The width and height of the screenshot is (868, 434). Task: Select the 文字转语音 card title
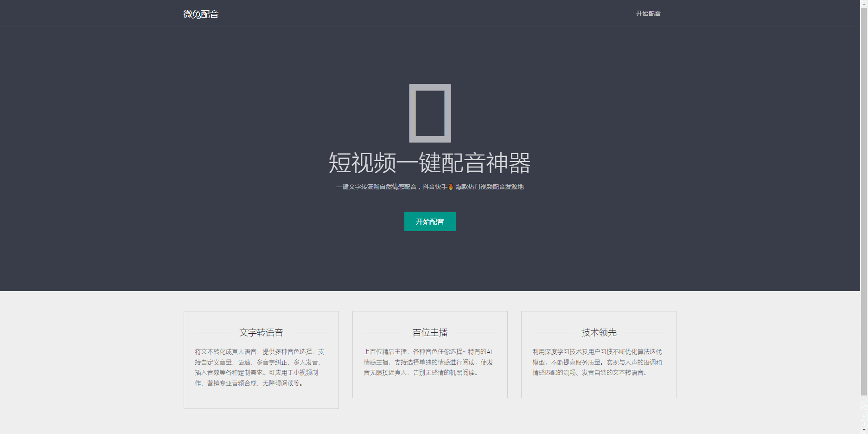261,332
